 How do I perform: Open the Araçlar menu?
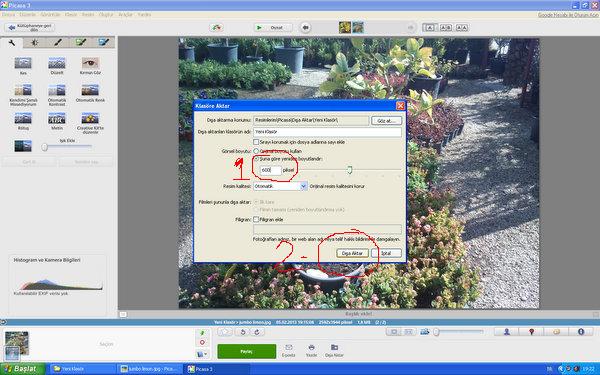(x=125, y=15)
